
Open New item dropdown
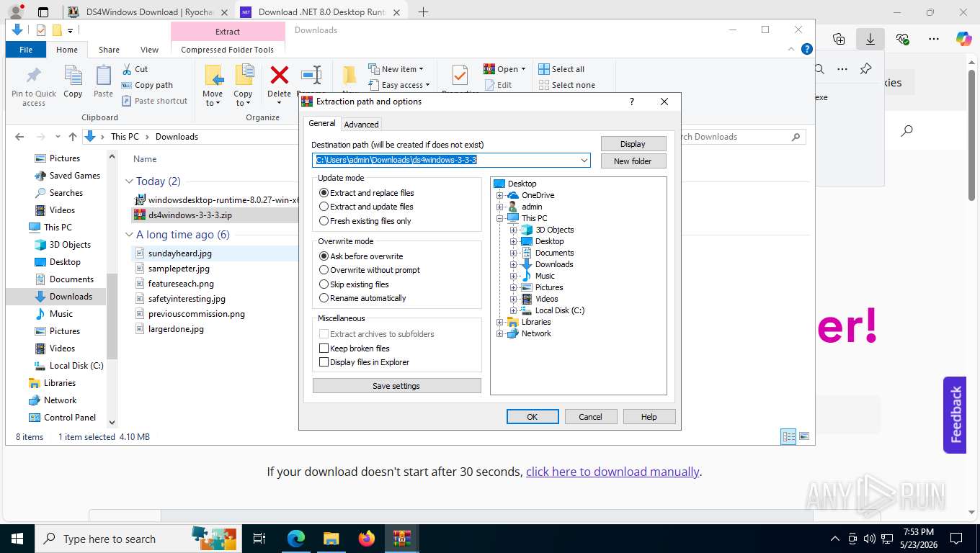(x=396, y=69)
